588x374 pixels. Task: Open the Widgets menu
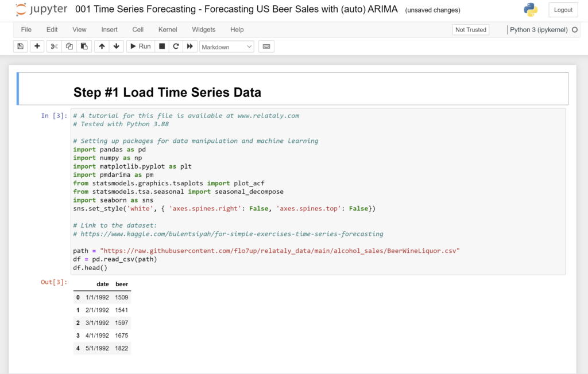pos(203,30)
